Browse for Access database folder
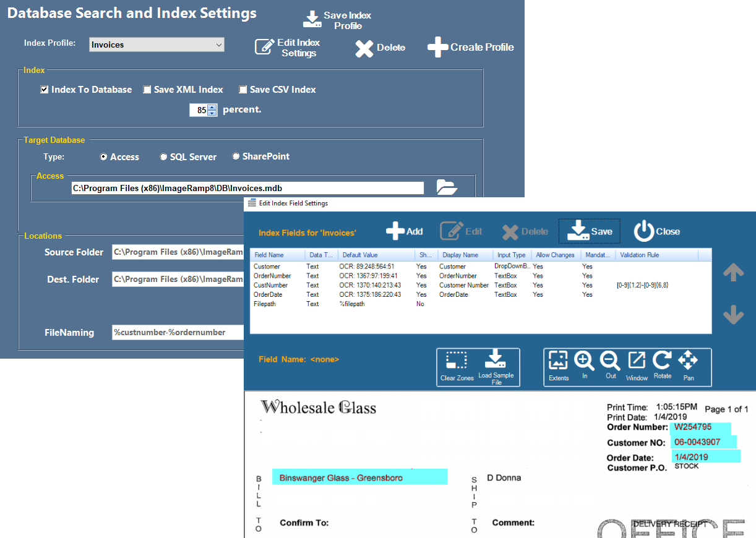Viewport: 756px width, 538px height. point(447,187)
